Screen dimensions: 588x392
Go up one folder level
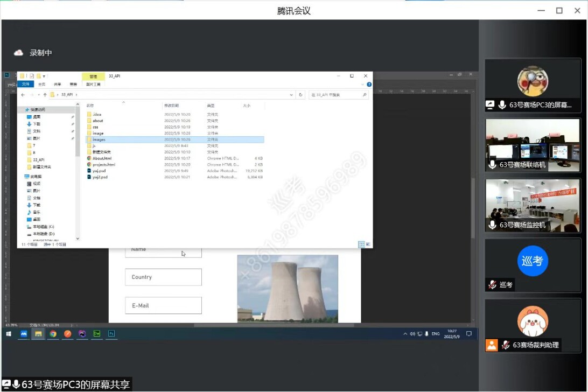click(x=45, y=95)
